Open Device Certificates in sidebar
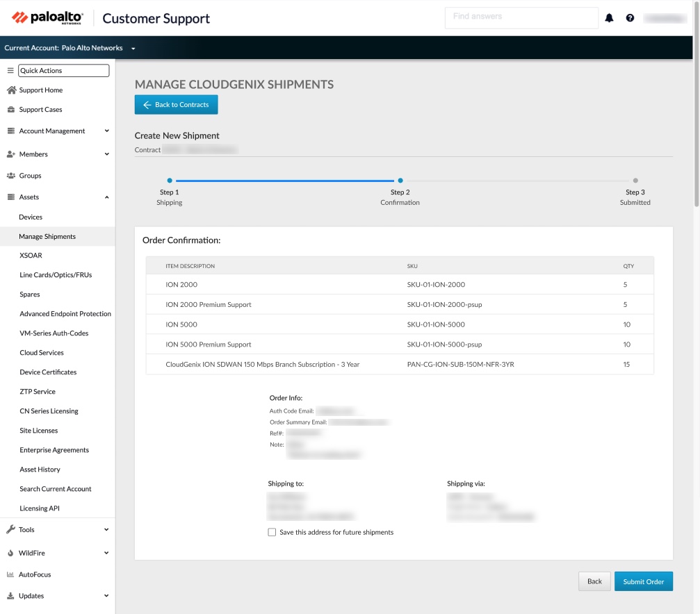 tap(48, 372)
